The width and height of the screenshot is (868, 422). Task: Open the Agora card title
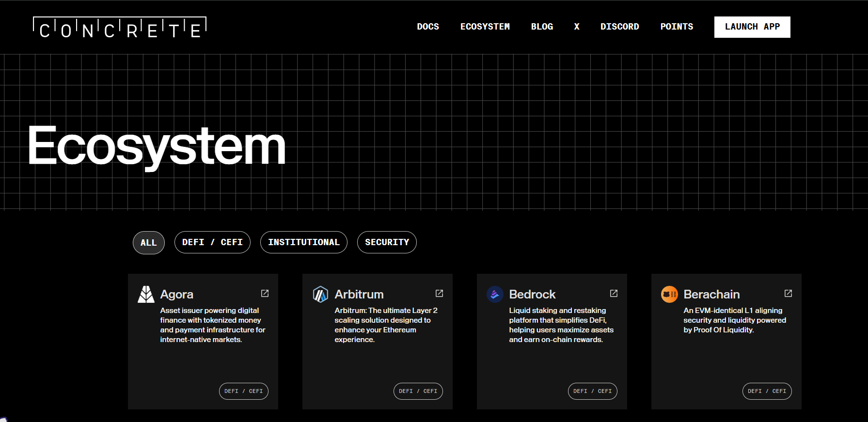click(x=177, y=295)
